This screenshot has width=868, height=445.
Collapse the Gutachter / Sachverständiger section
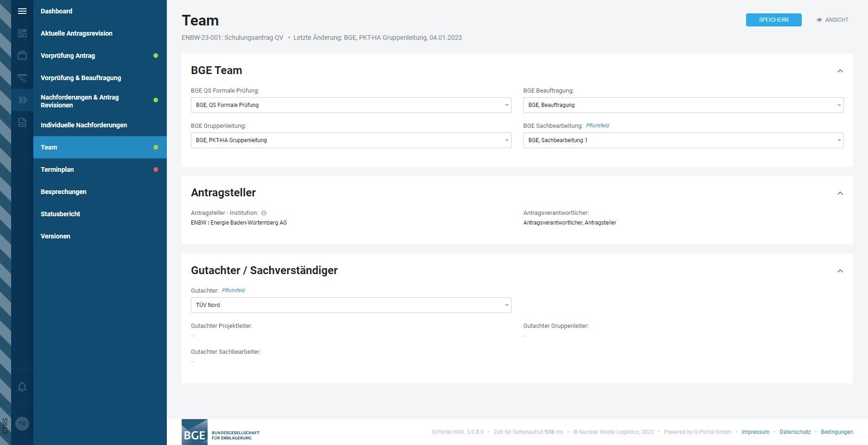click(x=840, y=271)
